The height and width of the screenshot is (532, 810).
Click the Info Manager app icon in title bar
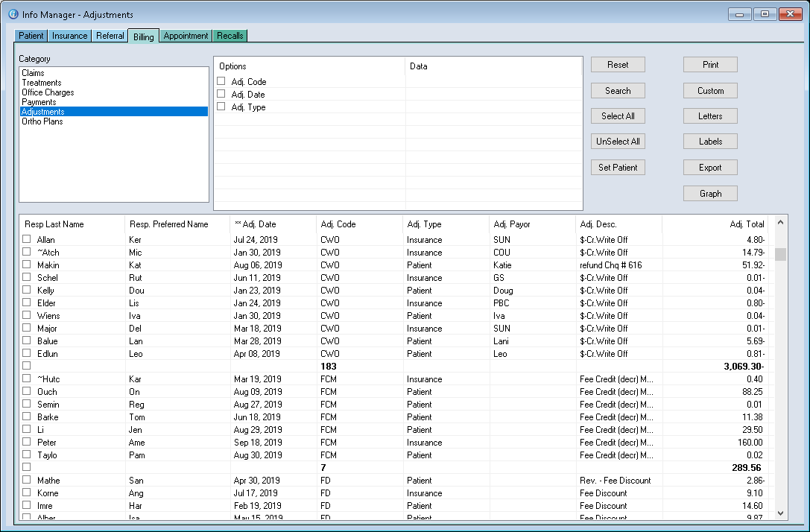point(13,14)
